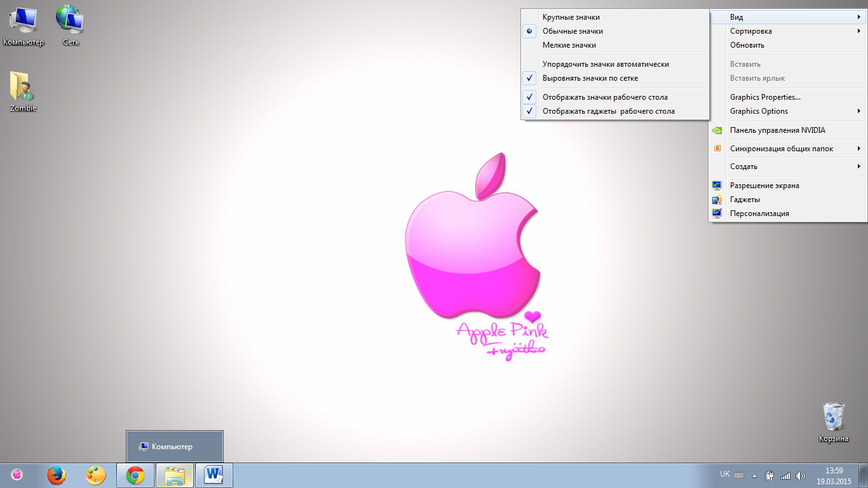Screen dimensions: 868x488
Task: Click the Компьютер taskbar preview thumbnail
Action: [x=175, y=447]
